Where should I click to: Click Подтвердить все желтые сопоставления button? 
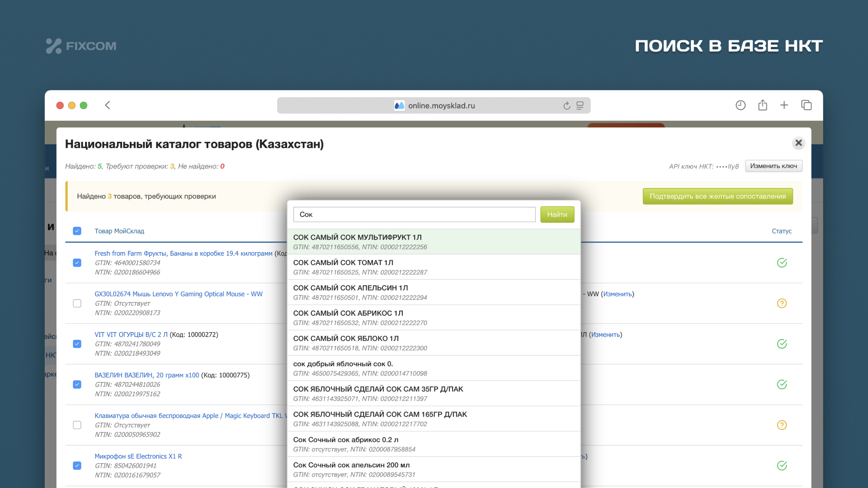click(717, 196)
